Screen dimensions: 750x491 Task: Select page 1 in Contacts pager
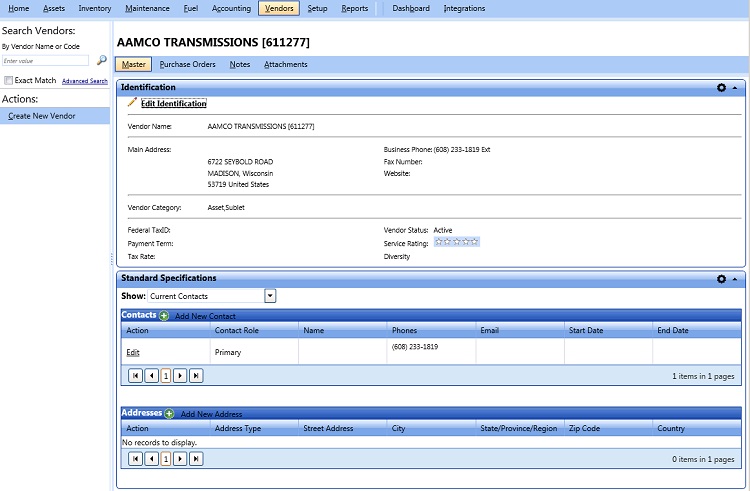point(166,376)
